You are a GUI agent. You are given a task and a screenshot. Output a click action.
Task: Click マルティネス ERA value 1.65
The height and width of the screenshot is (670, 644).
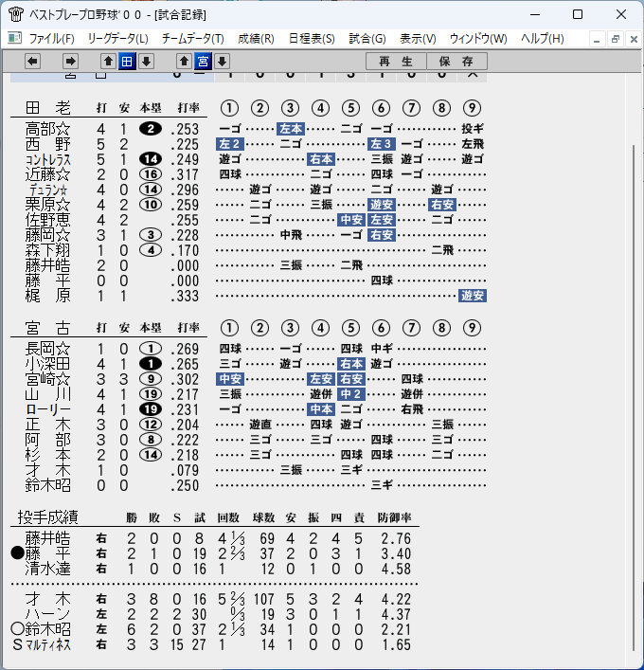click(x=396, y=644)
